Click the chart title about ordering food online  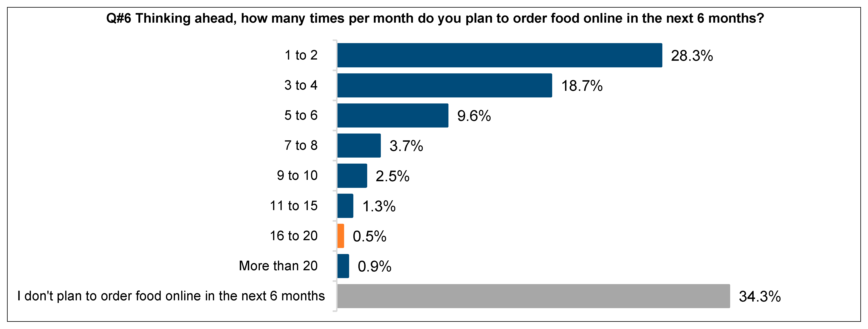click(x=435, y=18)
